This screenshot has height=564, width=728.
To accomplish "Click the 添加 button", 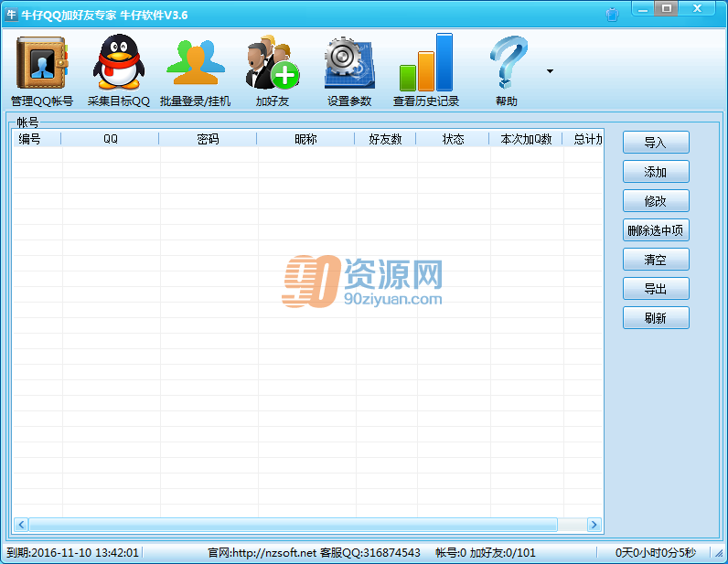I will pos(656,171).
